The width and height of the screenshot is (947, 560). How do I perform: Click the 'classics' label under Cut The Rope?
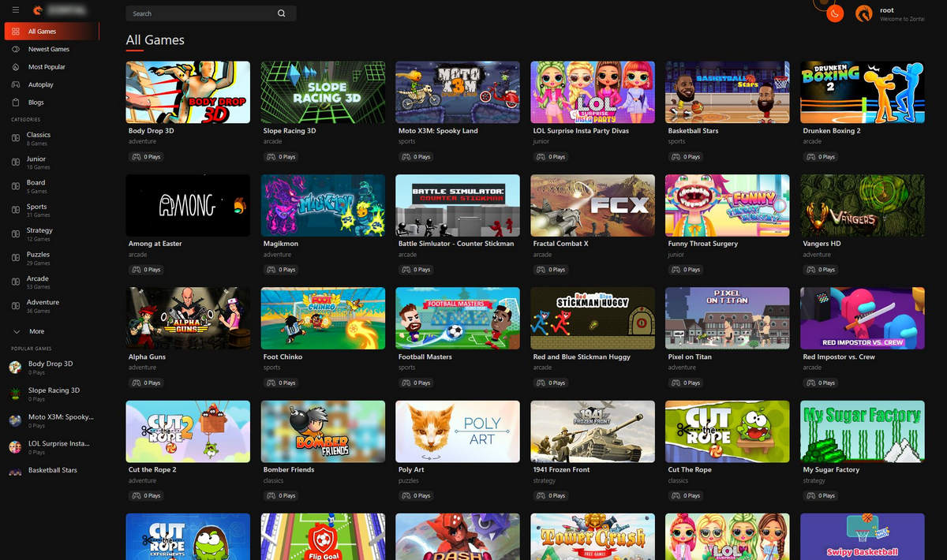679,480
